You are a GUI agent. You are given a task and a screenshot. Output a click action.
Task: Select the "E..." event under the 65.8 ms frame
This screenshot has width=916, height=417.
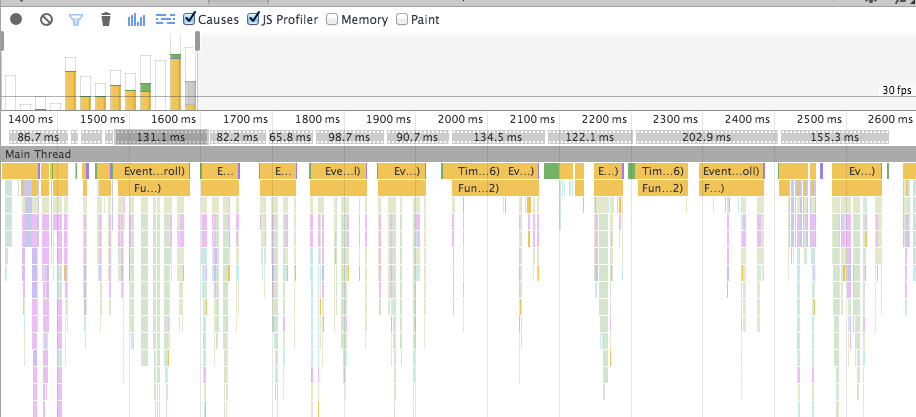click(x=278, y=171)
